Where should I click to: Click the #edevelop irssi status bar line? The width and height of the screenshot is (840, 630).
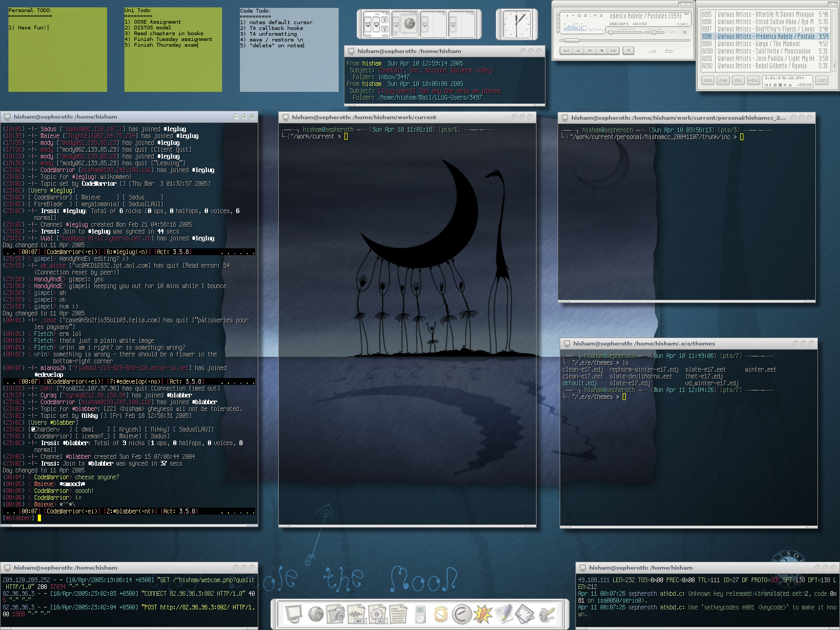[129, 382]
